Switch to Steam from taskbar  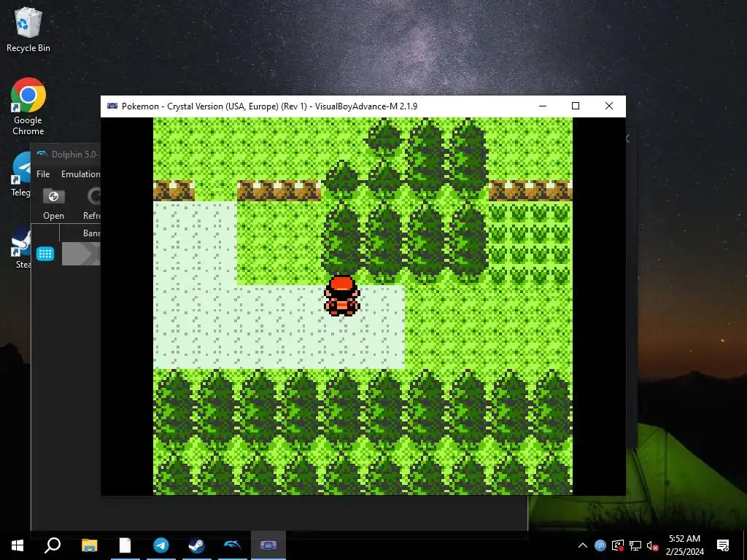click(196, 545)
